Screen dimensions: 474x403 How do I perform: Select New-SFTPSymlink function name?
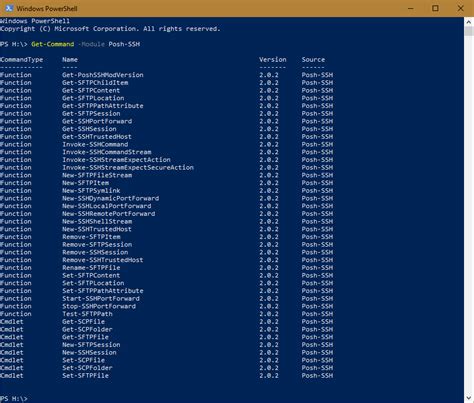click(91, 191)
